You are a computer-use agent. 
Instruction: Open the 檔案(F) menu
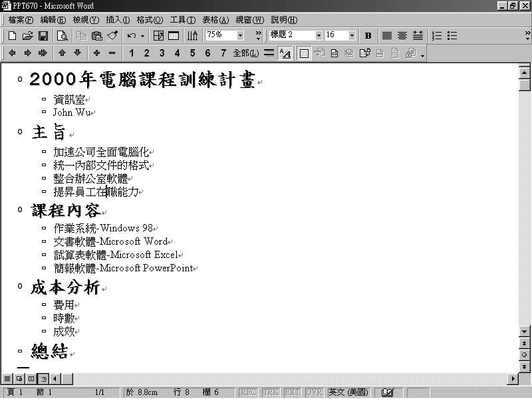21,20
